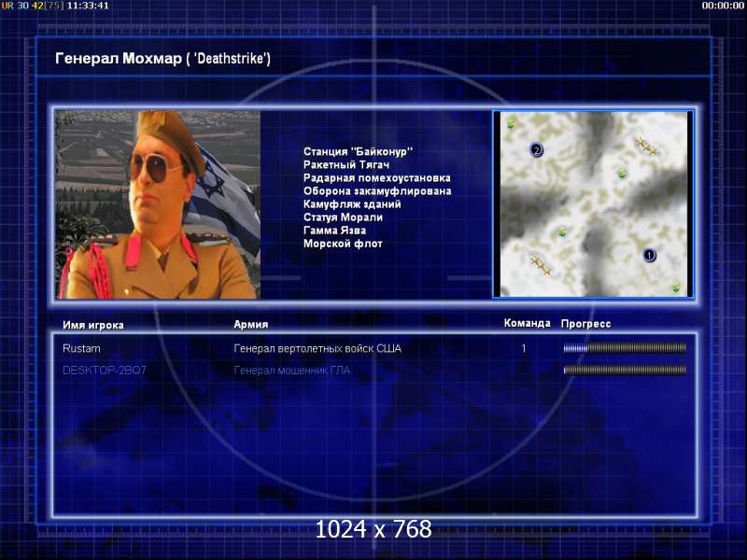Click the 'Гамма Язва' list entry
Screen dimensions: 747x560
click(334, 231)
